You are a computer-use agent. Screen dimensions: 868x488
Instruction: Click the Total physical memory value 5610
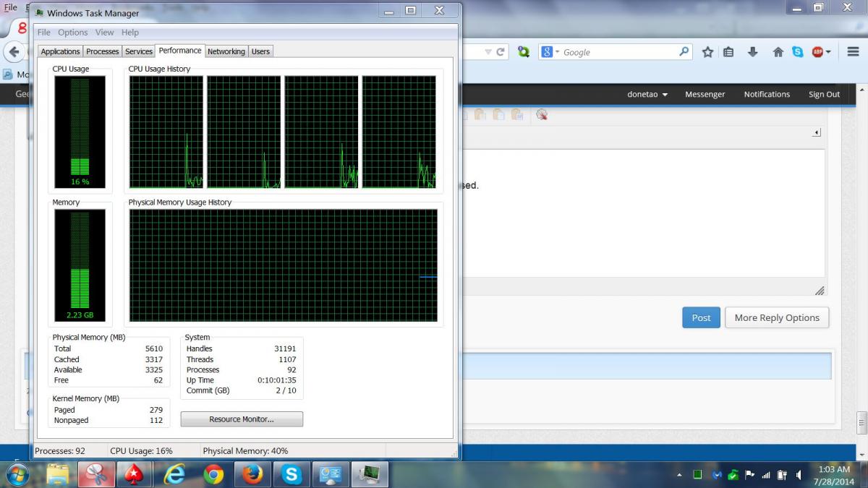[x=154, y=348]
